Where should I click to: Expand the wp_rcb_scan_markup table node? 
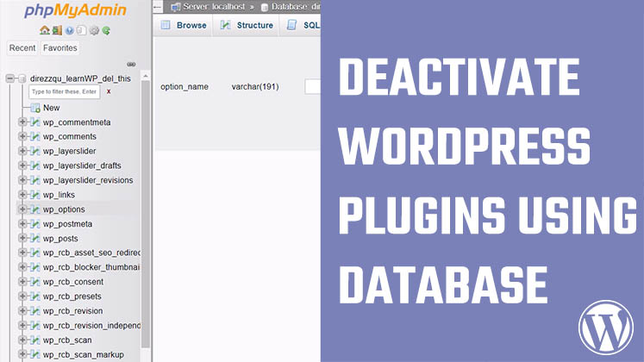coord(22,354)
